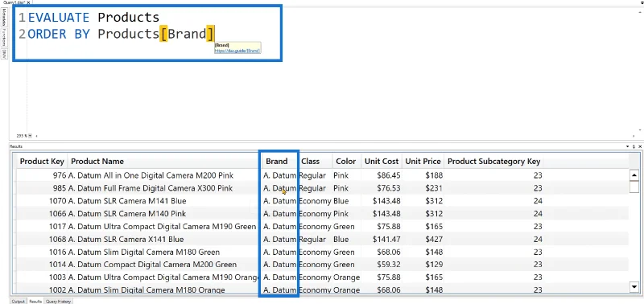Click the $76.53 unit cost cell
Screen dimensions: 644x304
point(382,188)
